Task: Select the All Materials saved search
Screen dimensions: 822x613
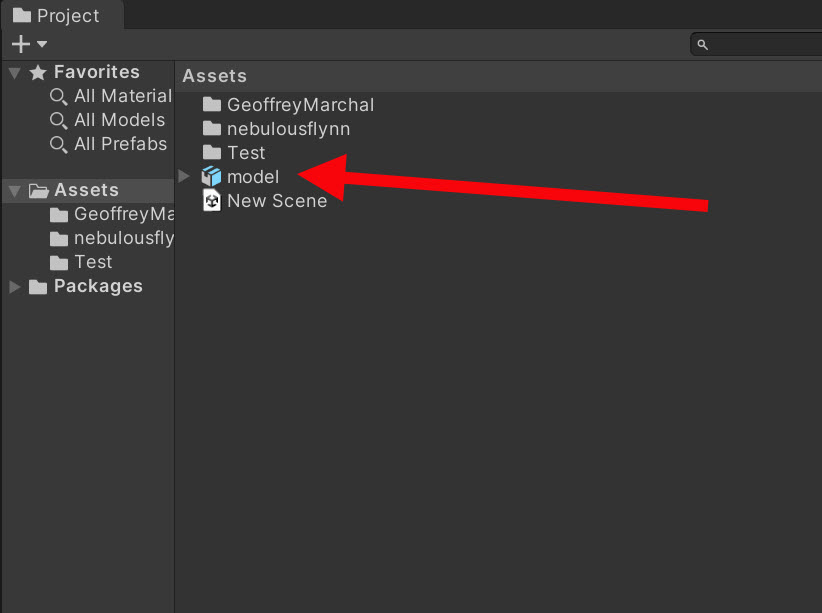Action: point(123,96)
